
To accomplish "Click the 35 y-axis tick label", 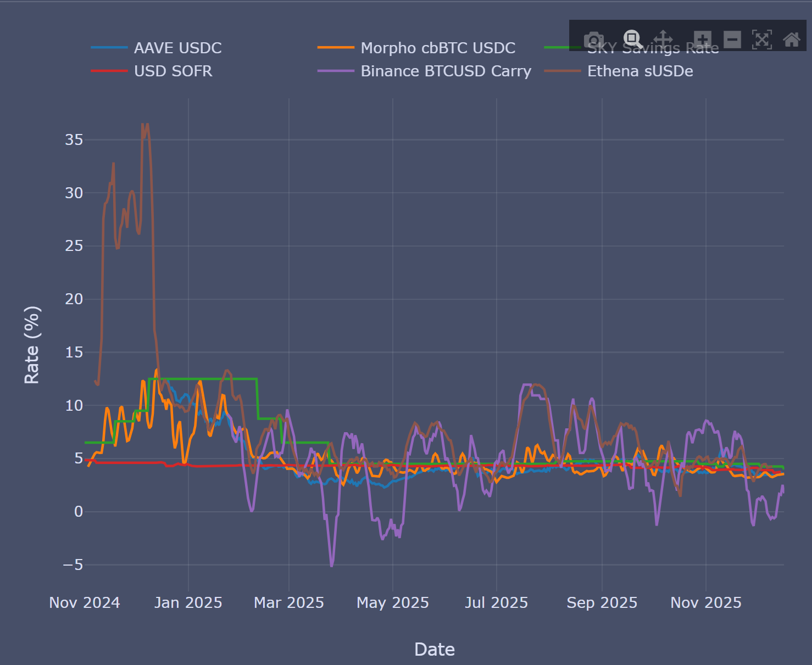I will pyautogui.click(x=74, y=140).
